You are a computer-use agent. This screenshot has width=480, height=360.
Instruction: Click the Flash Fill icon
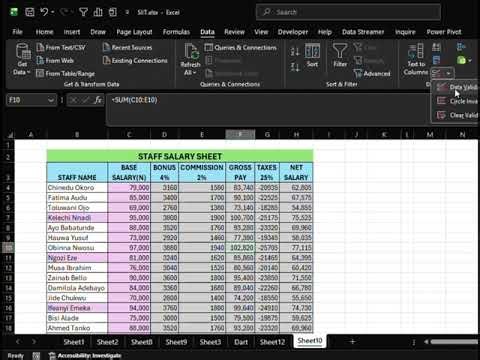tap(436, 48)
